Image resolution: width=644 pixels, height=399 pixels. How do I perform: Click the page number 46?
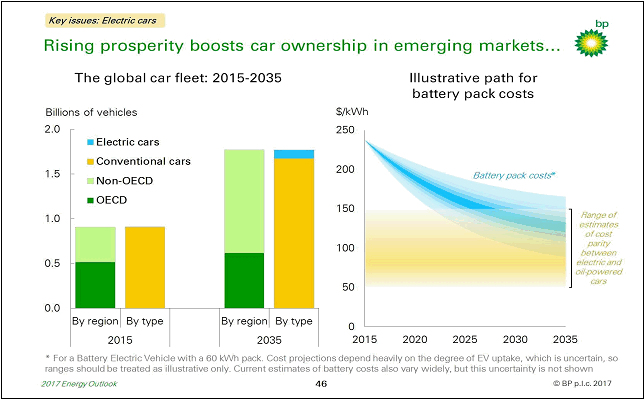[321, 383]
